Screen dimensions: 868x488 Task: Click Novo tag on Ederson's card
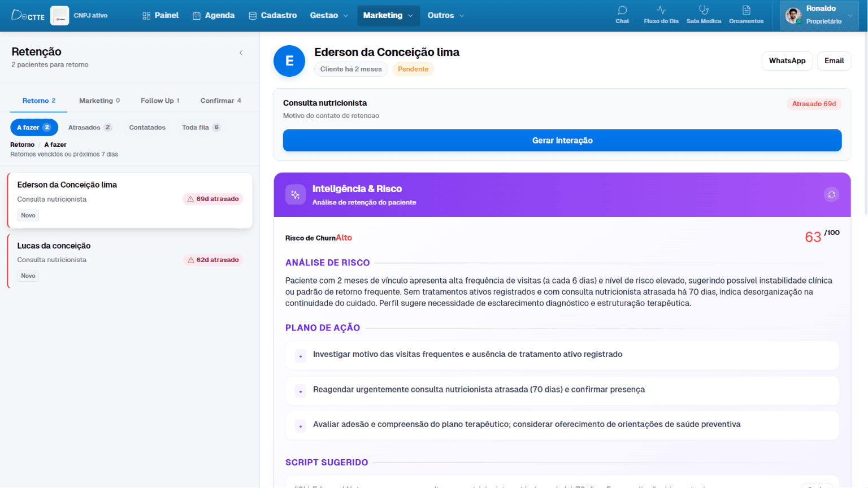pyautogui.click(x=28, y=215)
